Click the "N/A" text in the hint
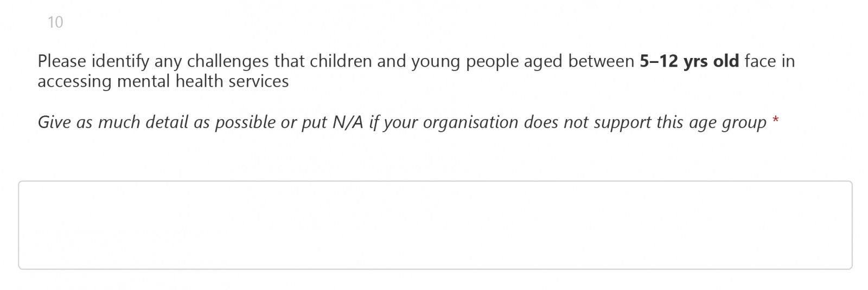868x290 pixels. (x=347, y=123)
